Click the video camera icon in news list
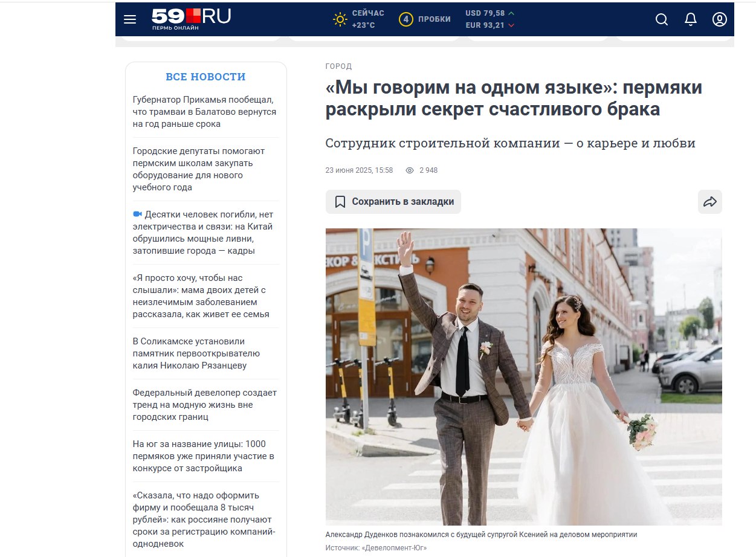The width and height of the screenshot is (756, 557). coord(137,214)
